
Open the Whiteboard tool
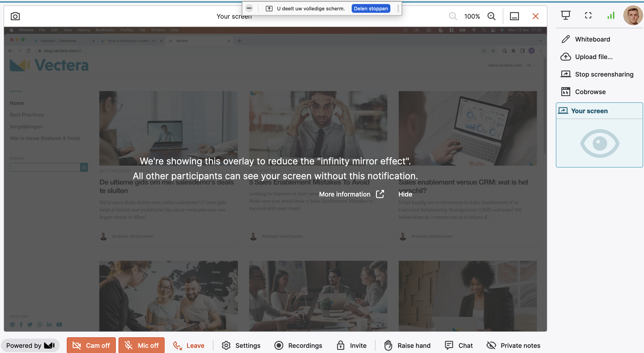pos(586,39)
